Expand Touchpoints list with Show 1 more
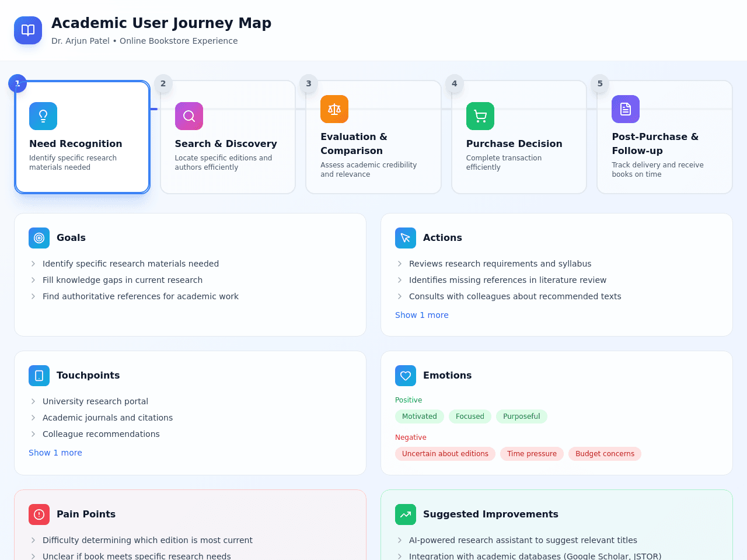Viewport: 747px width, 560px height. pyautogui.click(x=55, y=453)
